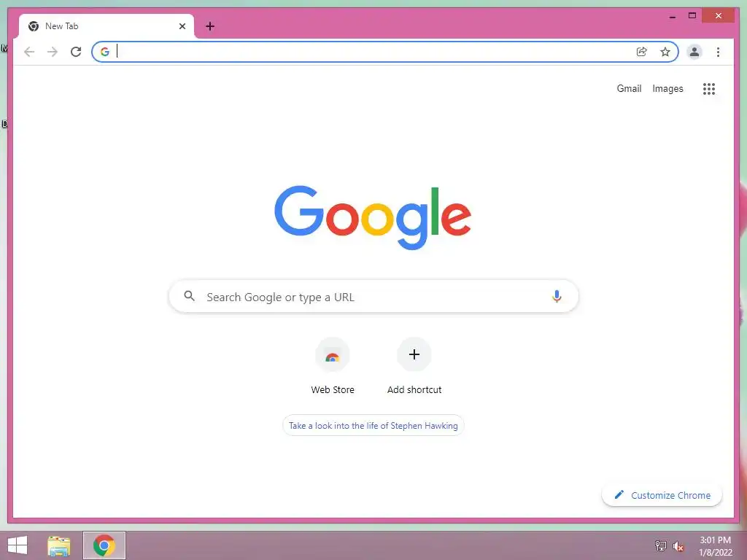
Task: Bookmark this tab with the star icon
Action: (x=665, y=52)
